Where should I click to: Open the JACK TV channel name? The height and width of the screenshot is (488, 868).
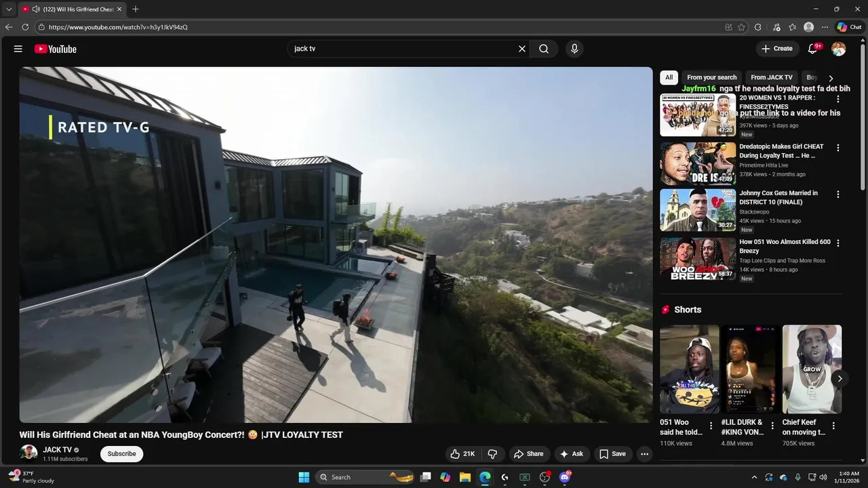pyautogui.click(x=58, y=450)
